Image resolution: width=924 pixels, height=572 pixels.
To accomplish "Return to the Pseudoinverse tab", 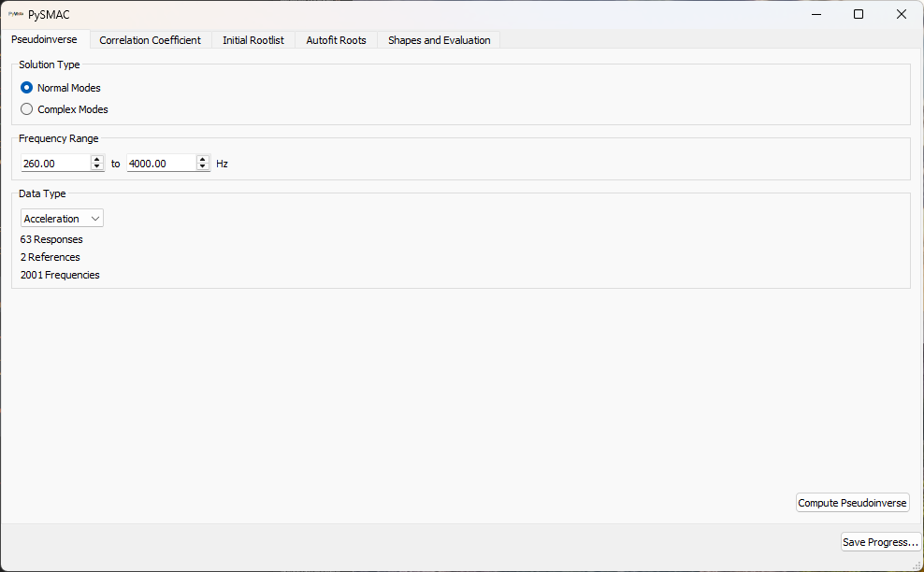I will 45,39.
